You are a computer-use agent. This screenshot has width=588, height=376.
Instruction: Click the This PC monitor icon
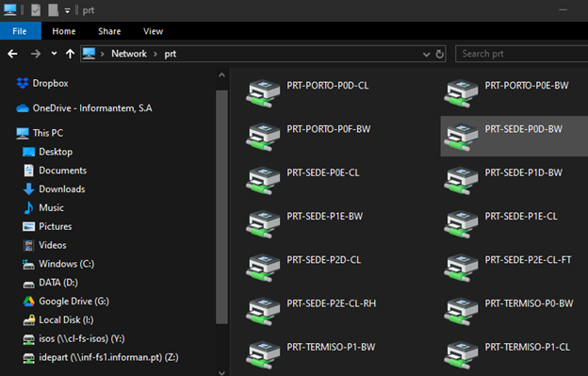[x=23, y=133]
